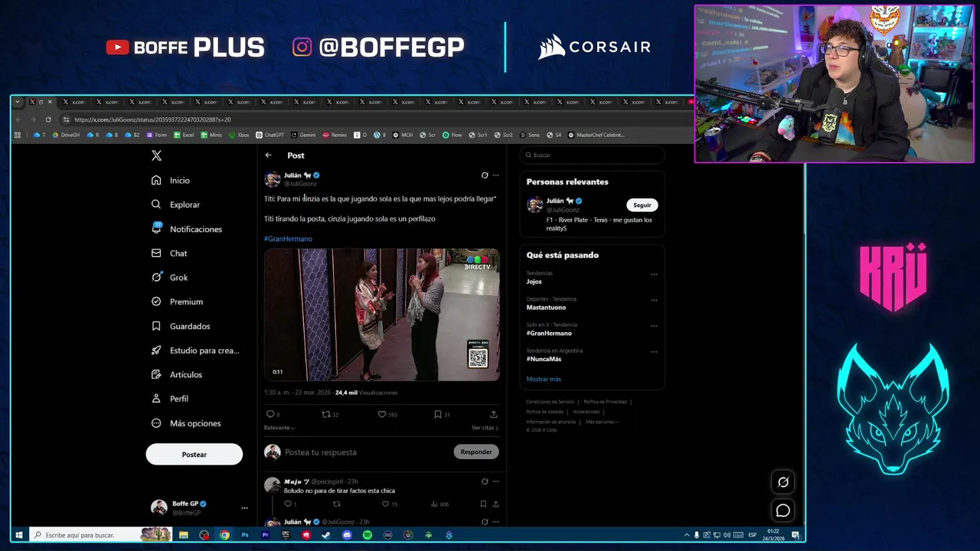Open options dots for #NuncaMás trend

tap(654, 352)
